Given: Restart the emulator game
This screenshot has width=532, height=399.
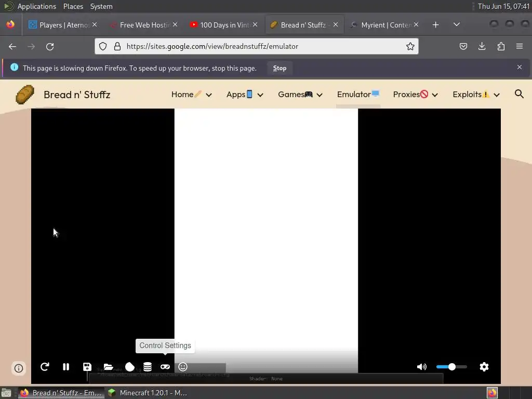Looking at the screenshot, I should point(45,367).
